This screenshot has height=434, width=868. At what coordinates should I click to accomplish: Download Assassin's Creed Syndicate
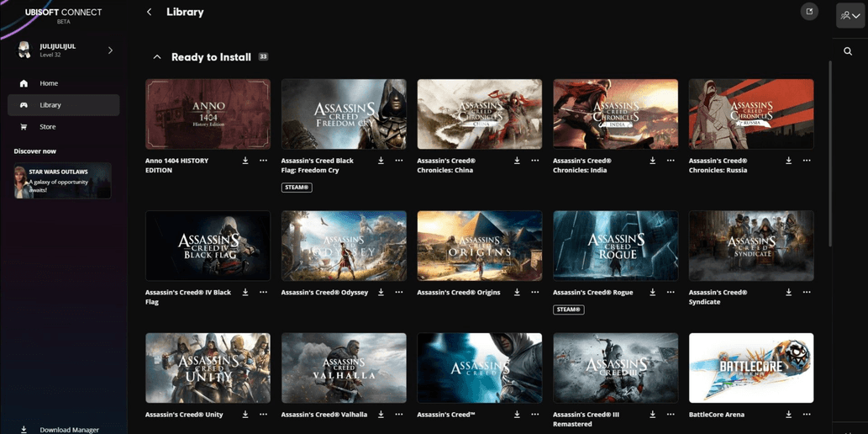[x=789, y=292]
